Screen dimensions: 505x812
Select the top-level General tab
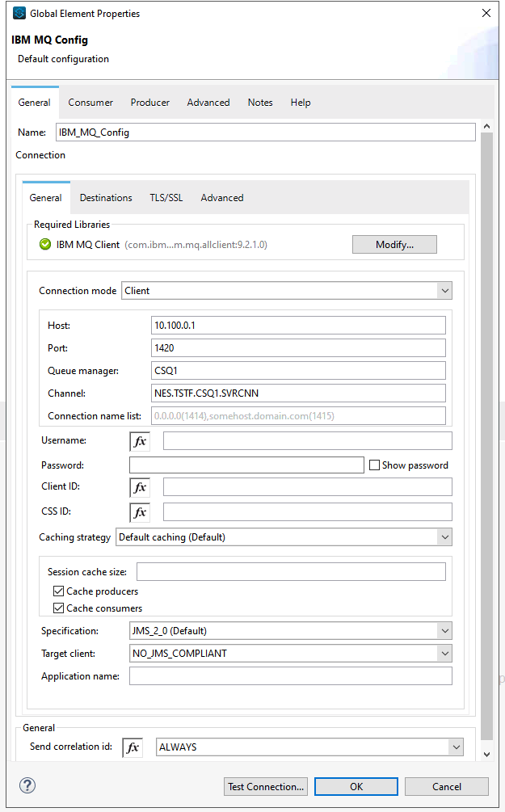coord(35,103)
